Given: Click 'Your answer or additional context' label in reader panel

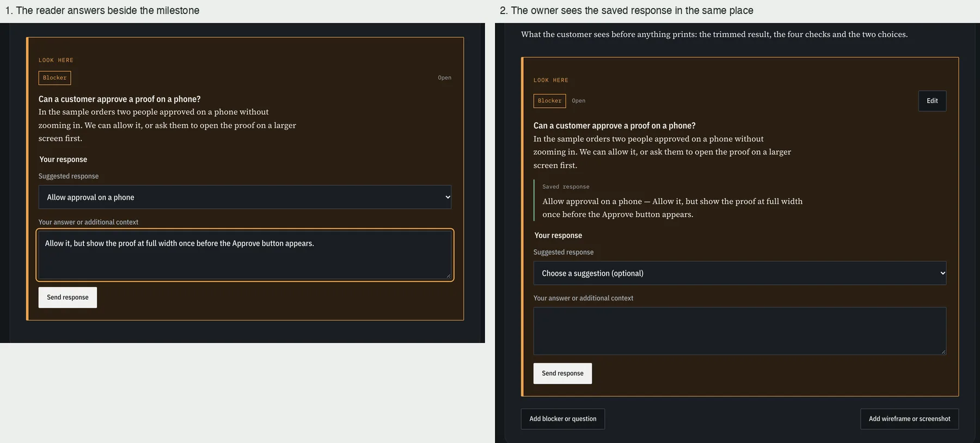Looking at the screenshot, I should (x=88, y=222).
